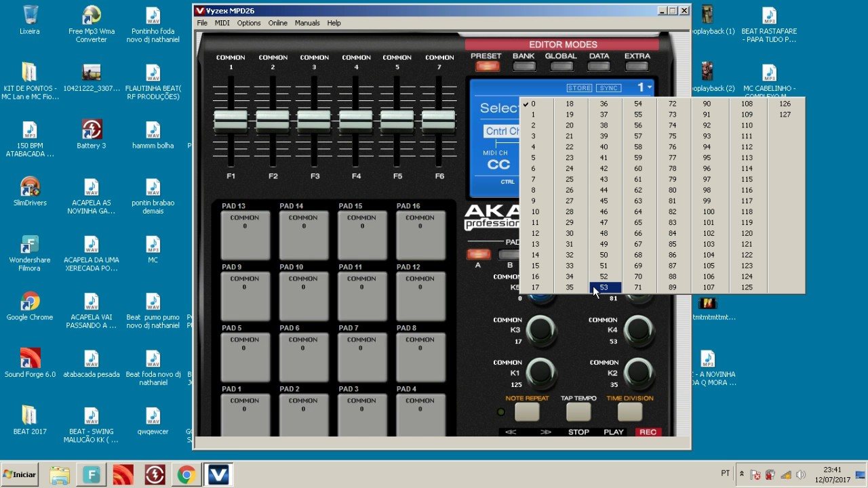Open the Help menu

pyautogui.click(x=334, y=23)
